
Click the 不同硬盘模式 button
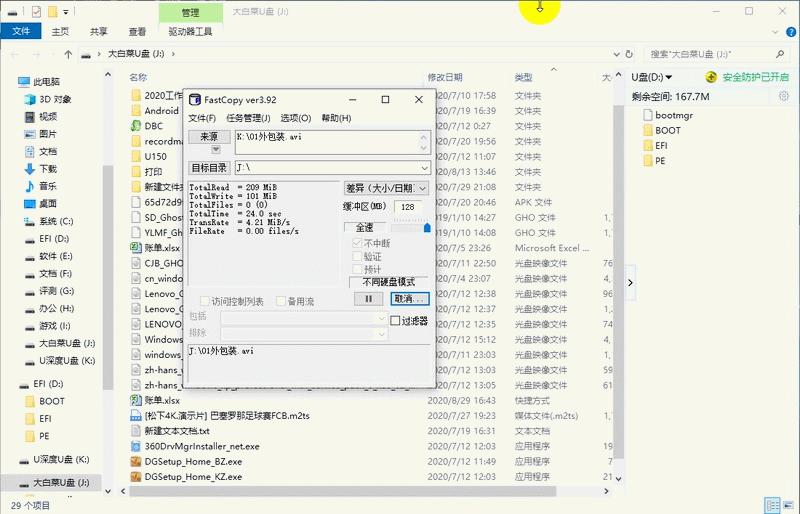389,282
